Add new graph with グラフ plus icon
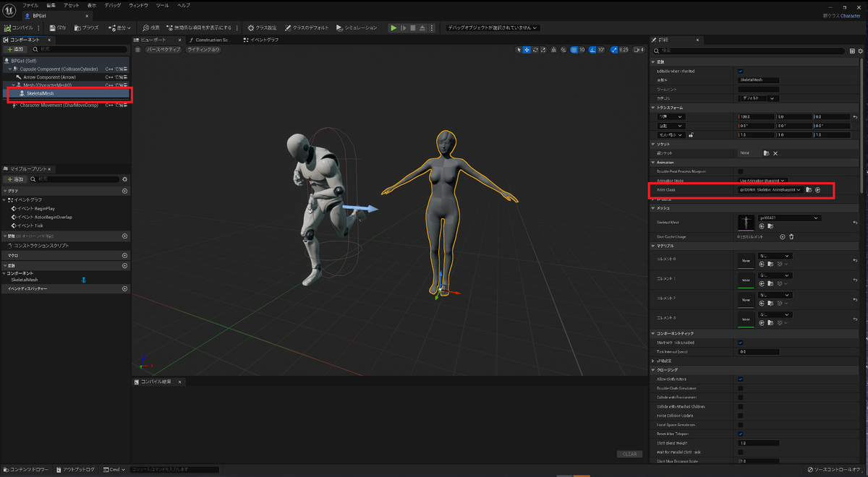Screen dimensions: 868x477 pyautogui.click(x=124, y=191)
